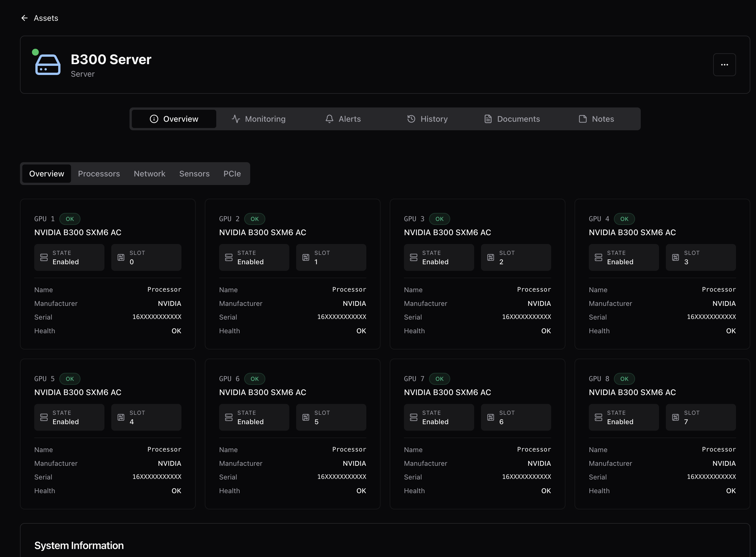Click the Slot 7 icon in GPU 8 card

coord(675,417)
